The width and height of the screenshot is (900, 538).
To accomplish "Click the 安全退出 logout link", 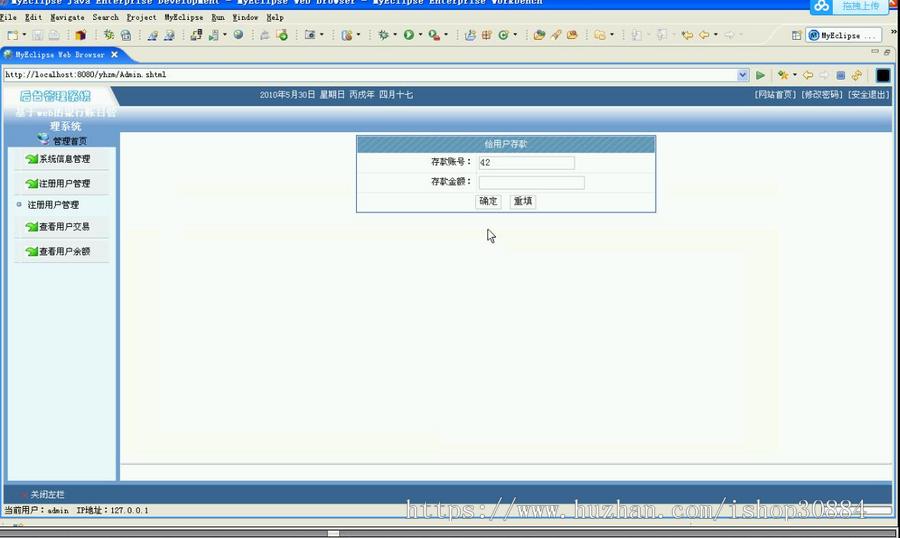I will pos(868,95).
